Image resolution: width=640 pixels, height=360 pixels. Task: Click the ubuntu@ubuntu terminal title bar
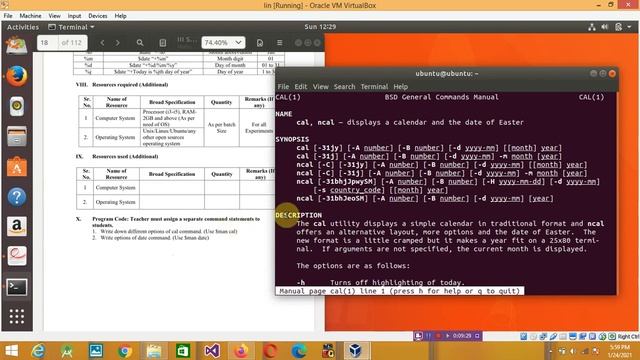click(447, 73)
